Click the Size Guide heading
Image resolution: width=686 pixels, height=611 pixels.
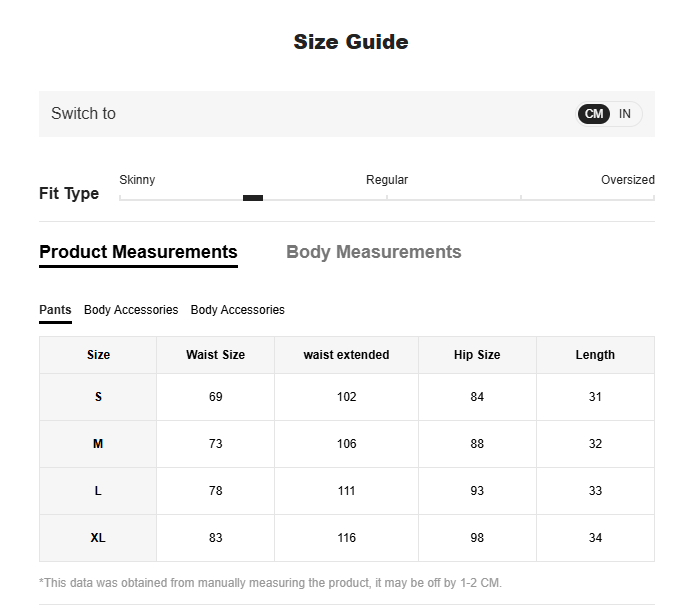tap(350, 42)
